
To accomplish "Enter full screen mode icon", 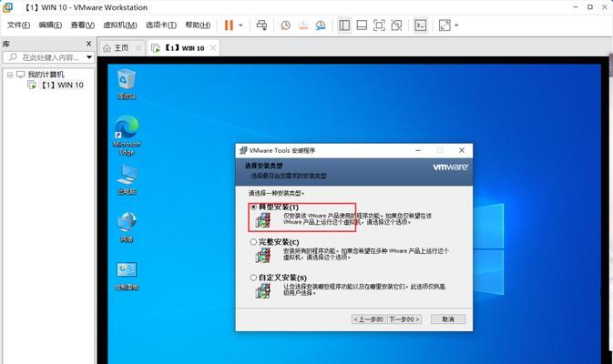I will [x=379, y=25].
